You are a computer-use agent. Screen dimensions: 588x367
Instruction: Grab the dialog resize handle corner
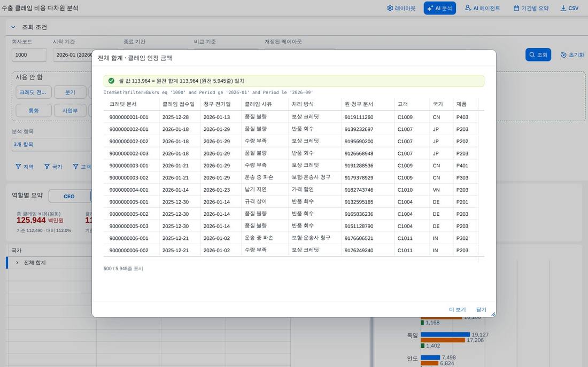[493, 314]
